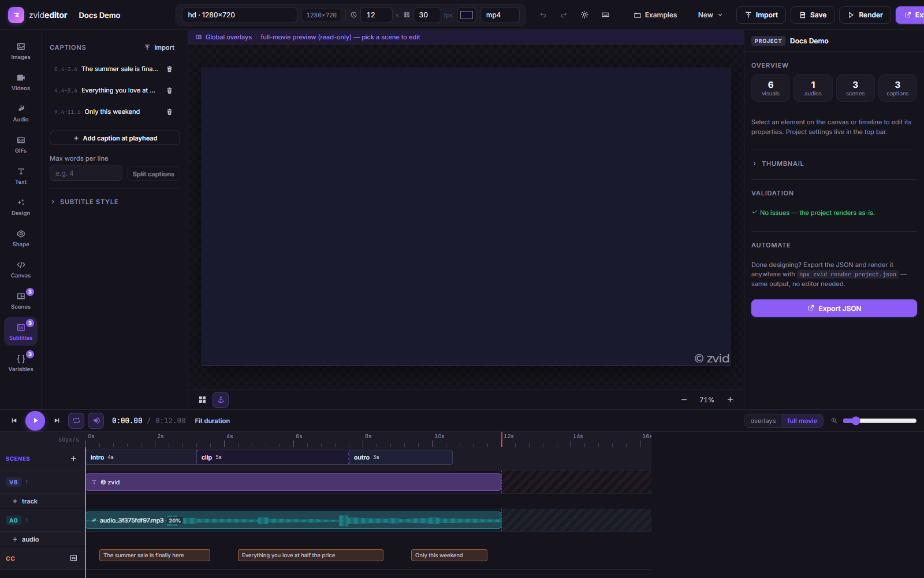924x578 pixels.
Task: Click the fps field showing 30
Action: pyautogui.click(x=427, y=15)
